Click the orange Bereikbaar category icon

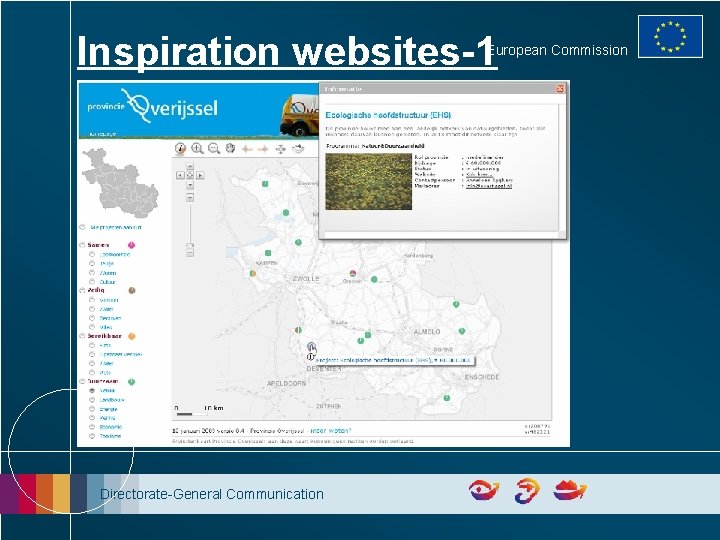pyautogui.click(x=132, y=336)
